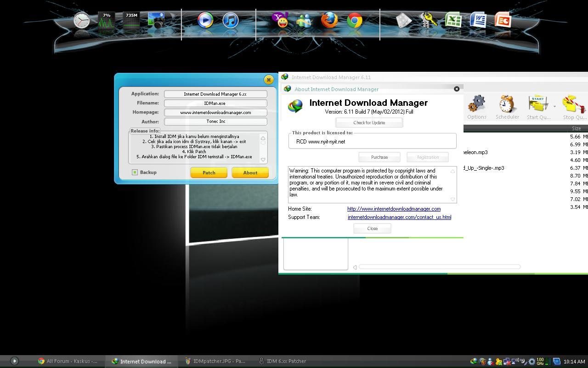Click the Stop Queue toolbar icon
Screen dimensions: 588x368
click(x=574, y=108)
